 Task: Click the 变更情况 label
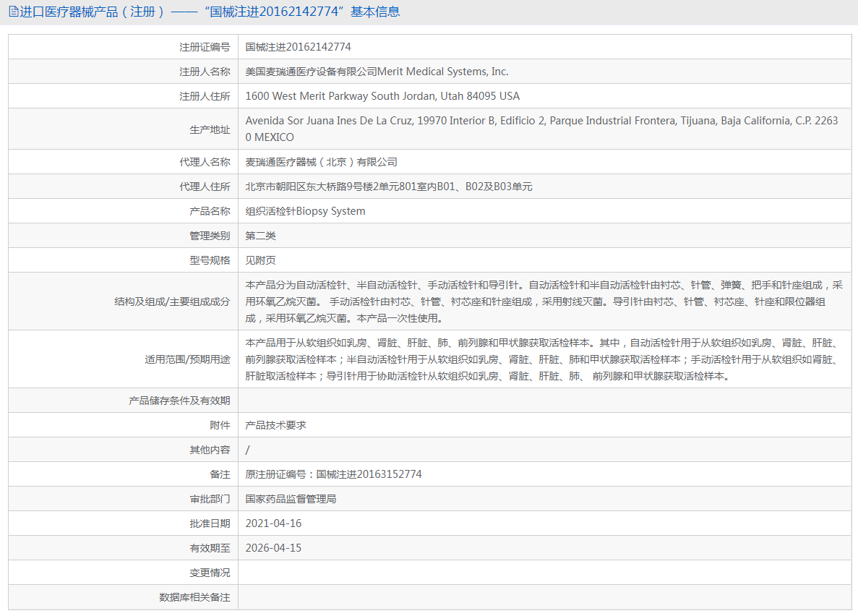pyautogui.click(x=210, y=573)
